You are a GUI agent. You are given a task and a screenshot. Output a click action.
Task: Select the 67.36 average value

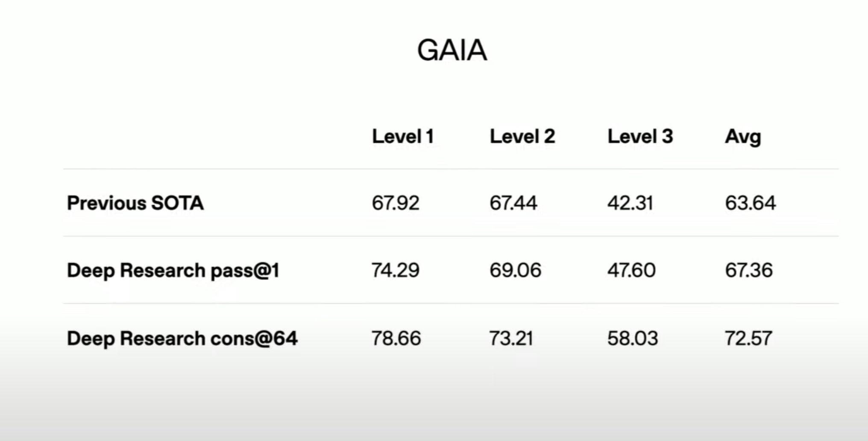(749, 270)
